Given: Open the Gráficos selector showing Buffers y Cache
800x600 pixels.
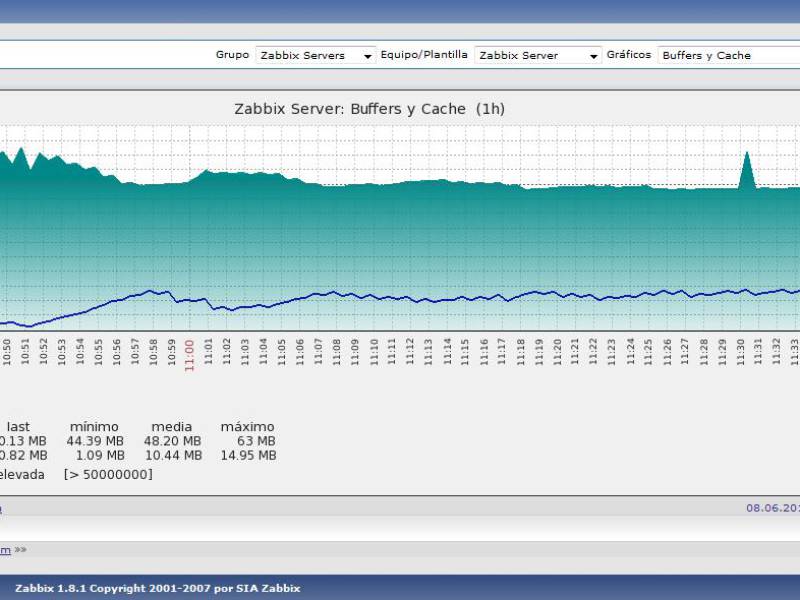Looking at the screenshot, I should (728, 56).
